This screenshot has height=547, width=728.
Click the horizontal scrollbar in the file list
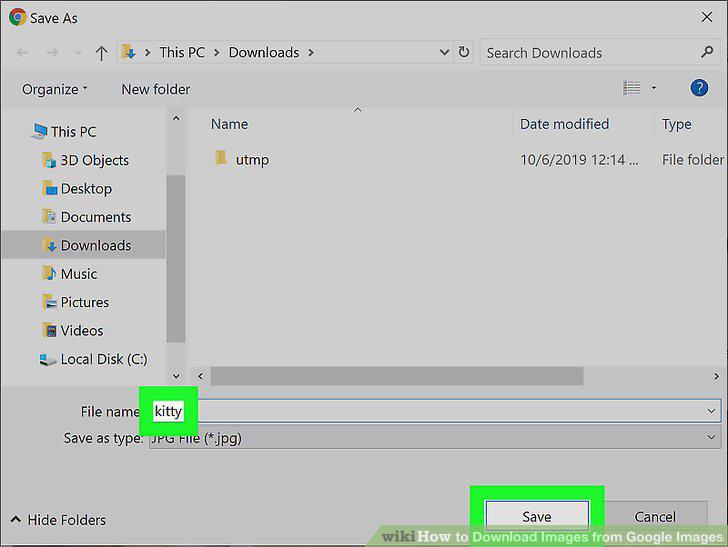click(396, 376)
